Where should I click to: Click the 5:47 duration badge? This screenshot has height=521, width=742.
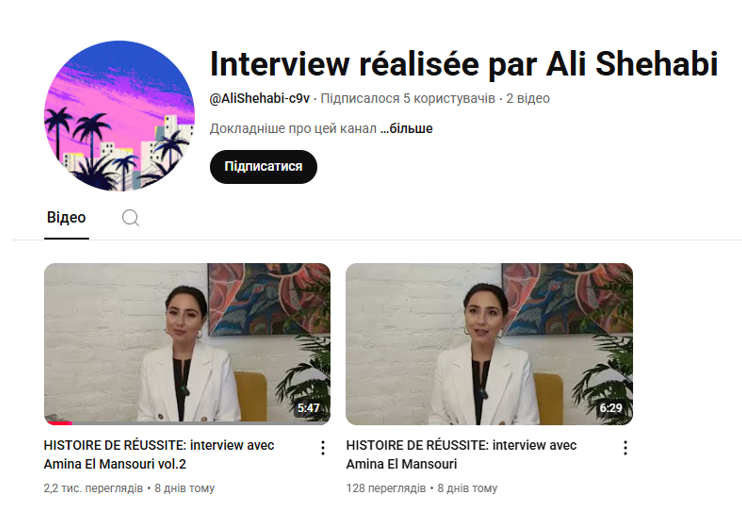[x=308, y=408]
